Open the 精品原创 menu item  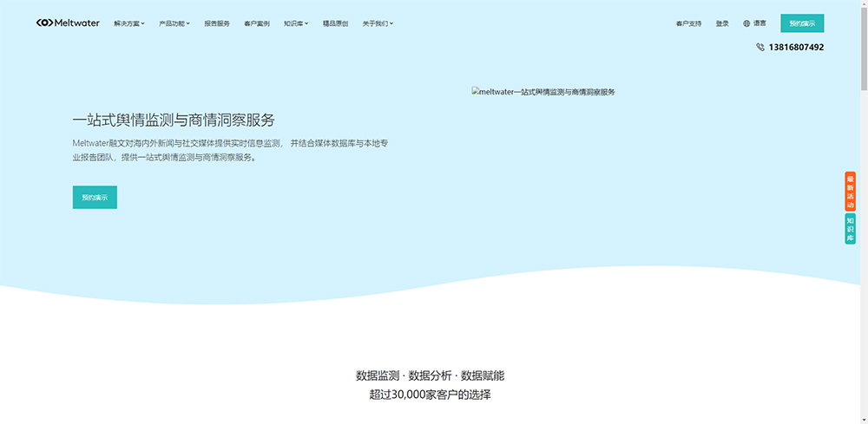[335, 23]
